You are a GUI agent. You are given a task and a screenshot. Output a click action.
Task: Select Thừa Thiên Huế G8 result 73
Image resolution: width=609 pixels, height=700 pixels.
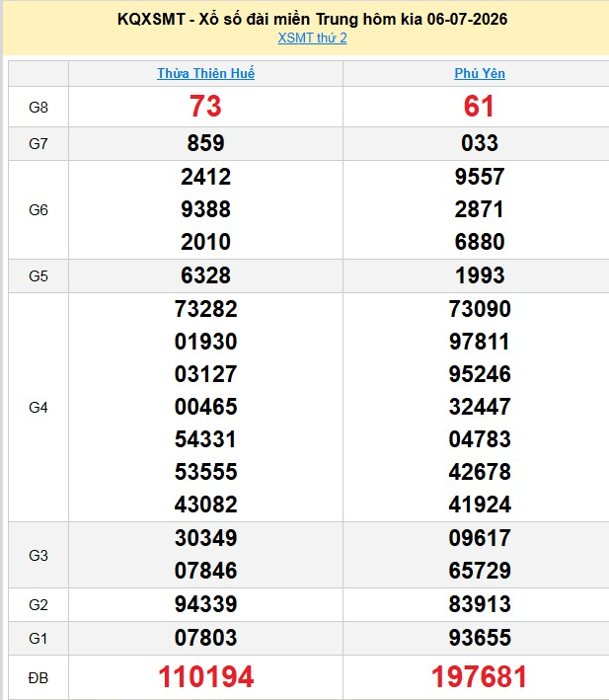point(205,107)
